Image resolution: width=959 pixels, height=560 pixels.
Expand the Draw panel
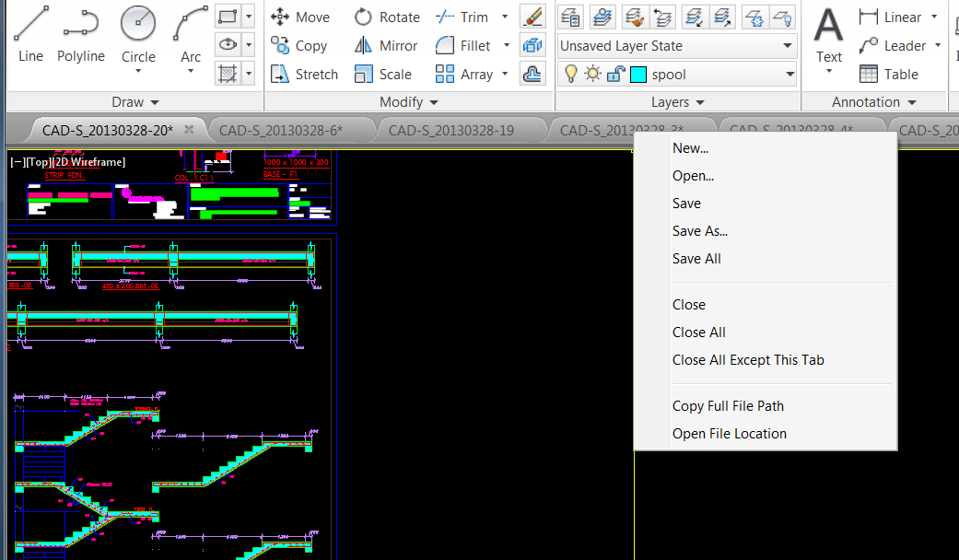[x=135, y=102]
